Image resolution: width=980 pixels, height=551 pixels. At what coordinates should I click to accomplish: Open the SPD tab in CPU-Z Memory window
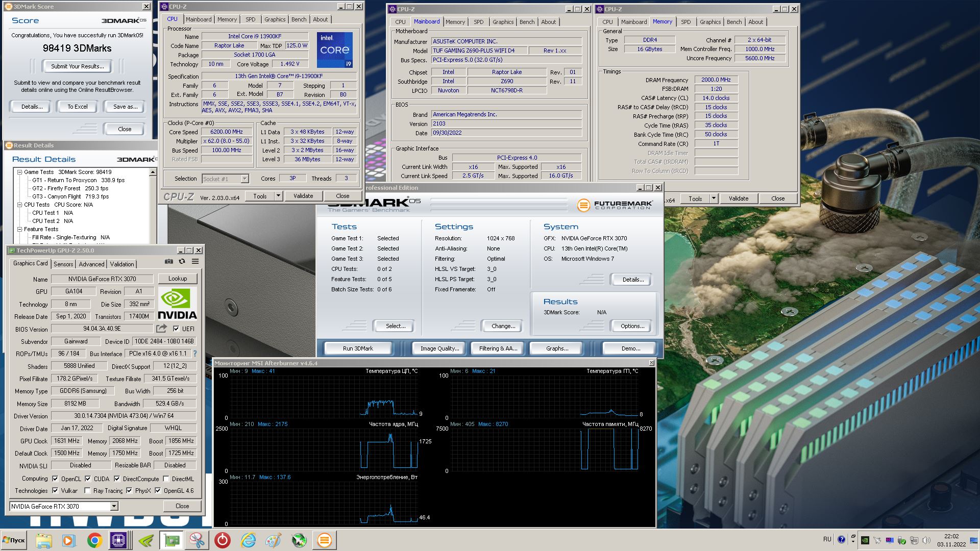(686, 22)
